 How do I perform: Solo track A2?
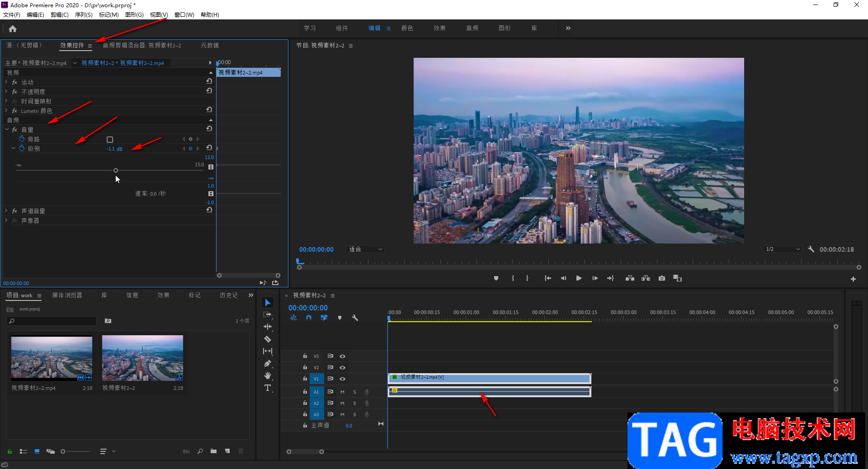(354, 403)
